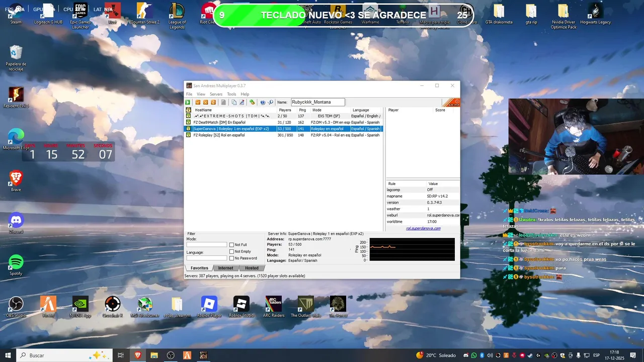
Task: Enable the Not Empty filter checkbox
Action: (231, 251)
